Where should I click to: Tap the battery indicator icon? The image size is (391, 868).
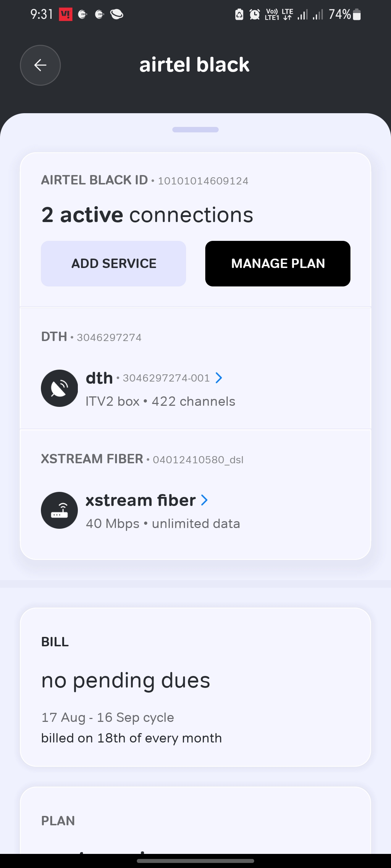(x=357, y=14)
